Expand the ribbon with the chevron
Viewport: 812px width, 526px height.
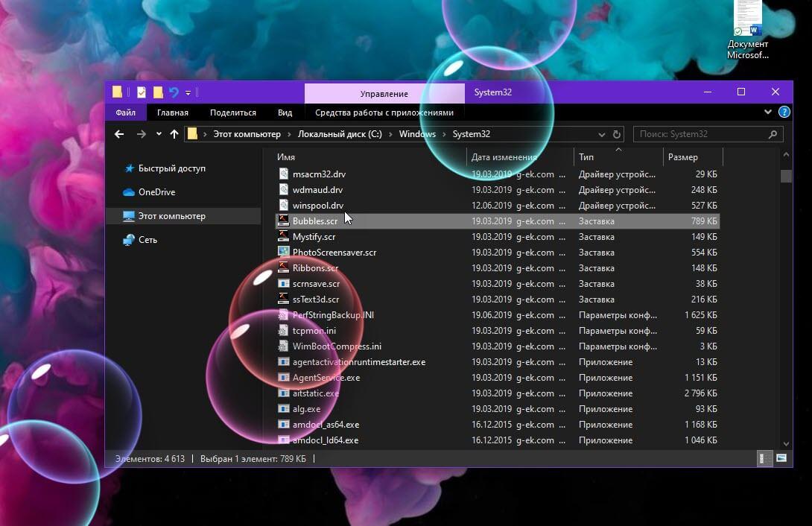coord(767,112)
